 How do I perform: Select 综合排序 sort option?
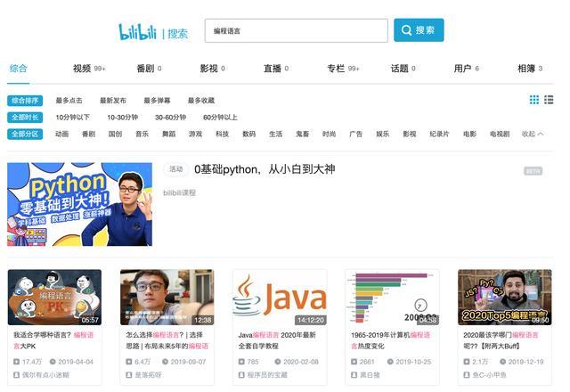coord(25,101)
